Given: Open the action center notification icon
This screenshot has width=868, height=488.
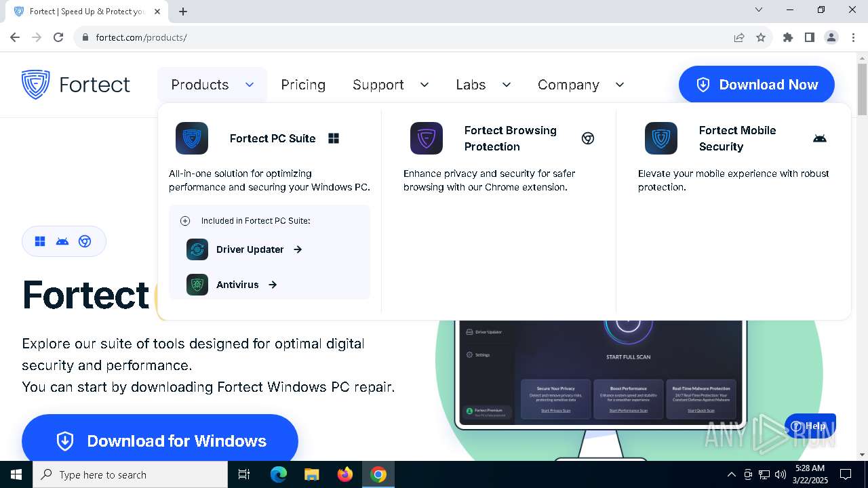Looking at the screenshot, I should (846, 474).
